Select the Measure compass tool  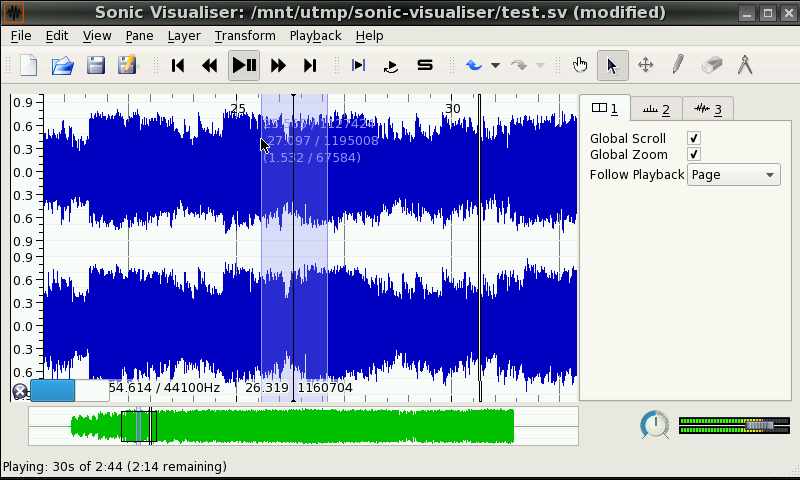click(745, 65)
